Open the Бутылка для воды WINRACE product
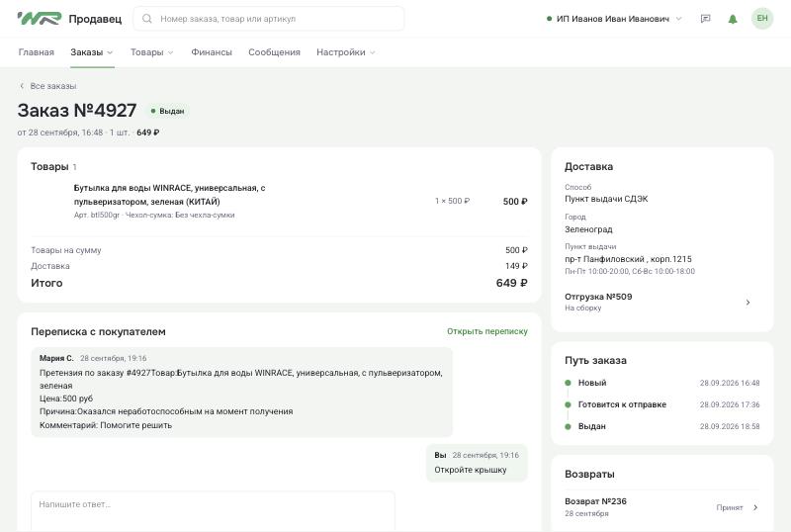 (x=169, y=195)
